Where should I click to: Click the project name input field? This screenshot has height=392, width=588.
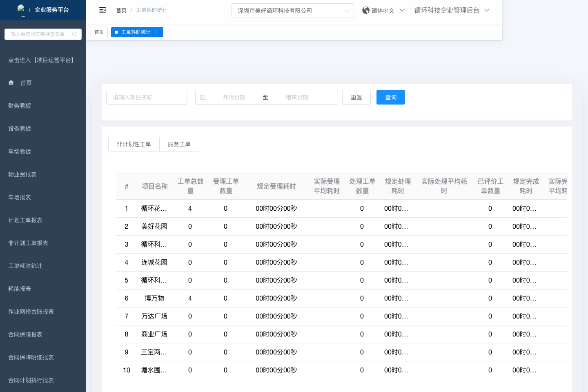point(147,97)
